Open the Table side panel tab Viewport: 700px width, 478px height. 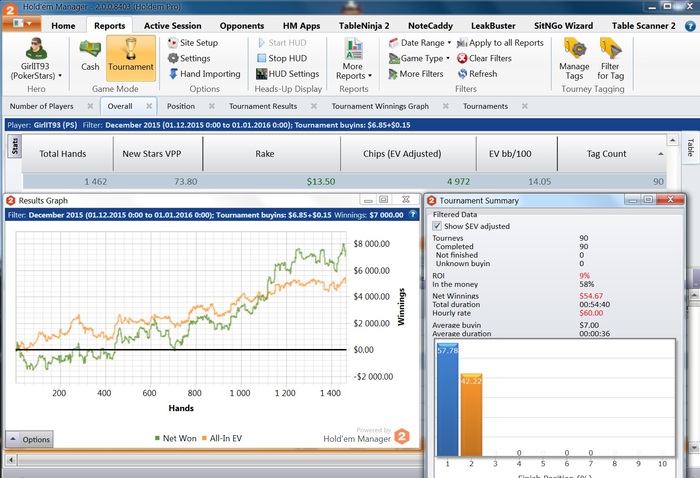tap(690, 148)
